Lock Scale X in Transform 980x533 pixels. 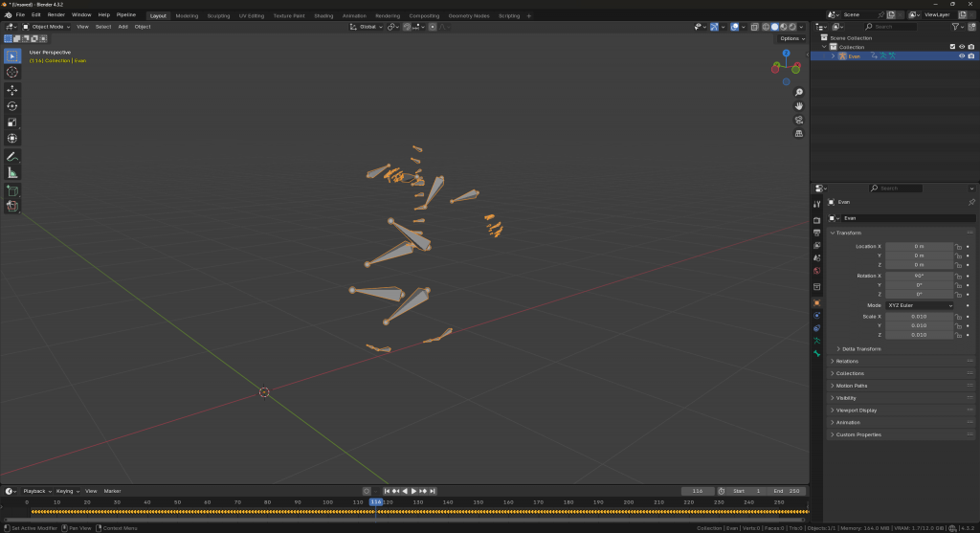click(958, 317)
